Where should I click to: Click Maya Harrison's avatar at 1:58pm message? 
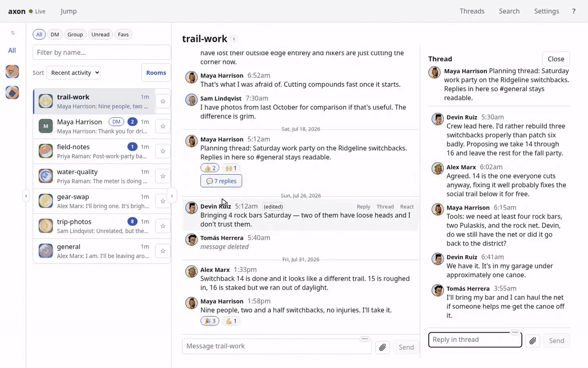[192, 303]
